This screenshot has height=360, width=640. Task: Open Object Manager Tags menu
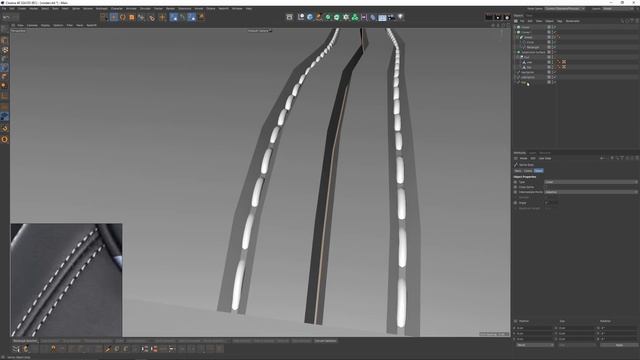coord(560,21)
